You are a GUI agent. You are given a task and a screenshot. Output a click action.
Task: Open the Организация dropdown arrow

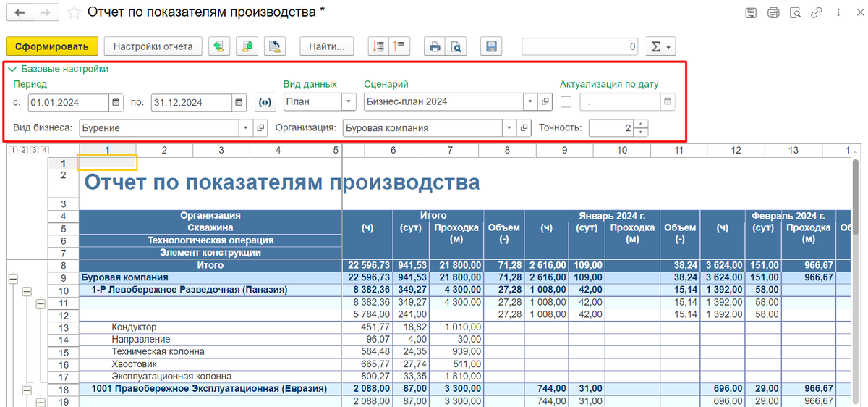click(x=510, y=128)
